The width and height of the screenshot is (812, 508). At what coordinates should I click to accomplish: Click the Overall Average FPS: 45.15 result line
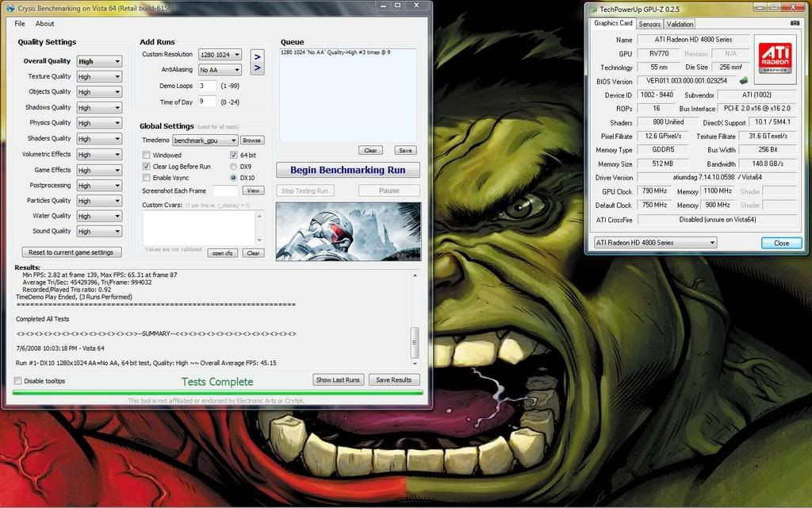coord(146,363)
